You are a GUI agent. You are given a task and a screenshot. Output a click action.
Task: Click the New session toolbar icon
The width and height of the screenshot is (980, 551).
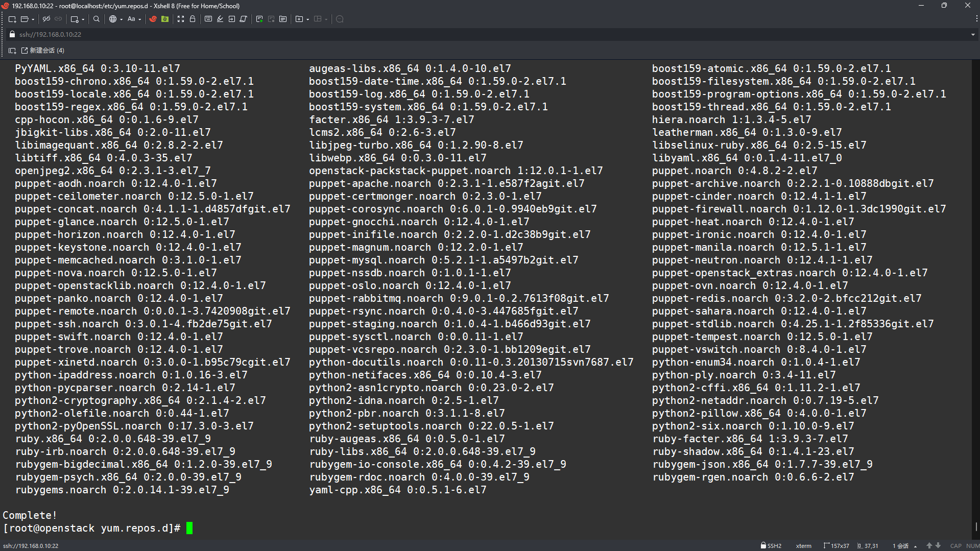(12, 19)
